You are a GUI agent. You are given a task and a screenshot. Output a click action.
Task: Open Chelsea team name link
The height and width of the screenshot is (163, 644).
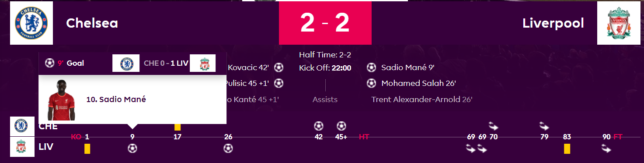tap(92, 23)
